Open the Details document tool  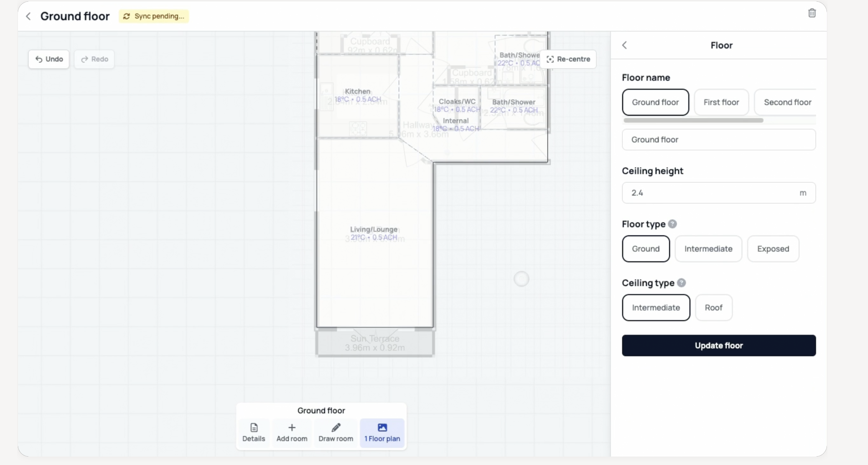coord(254,432)
